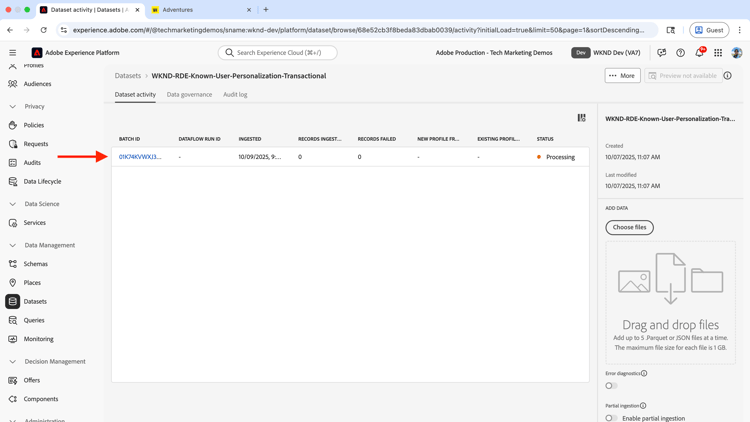
Task: Enable partial ingestion switch
Action: click(x=611, y=418)
